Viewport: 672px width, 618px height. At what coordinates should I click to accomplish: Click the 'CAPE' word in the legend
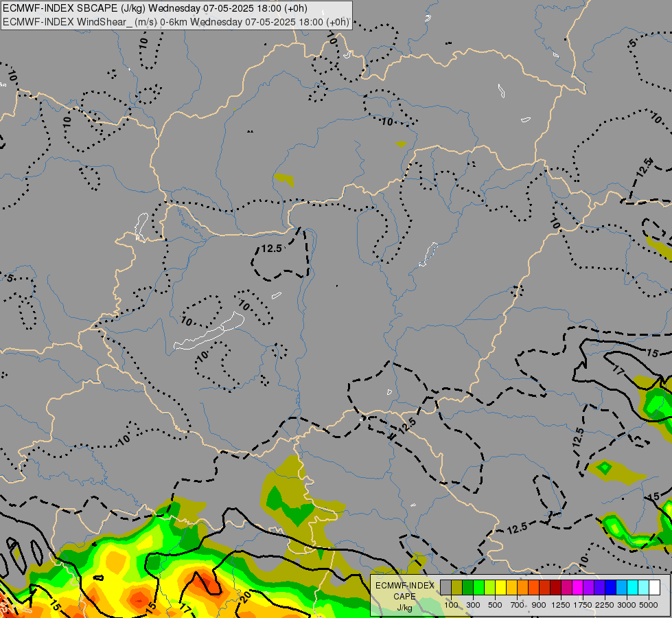pos(404,597)
